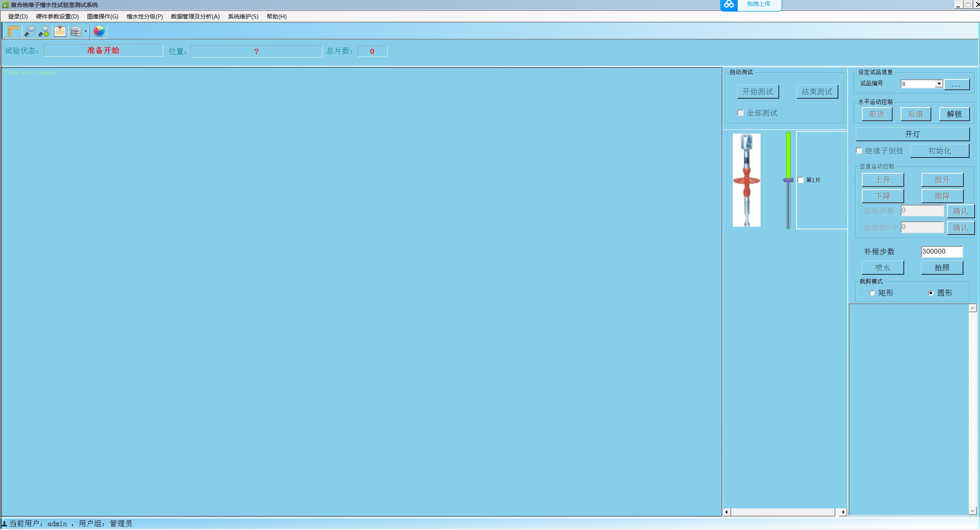Image resolution: width=980 pixels, height=530 pixels.
Task: Open the database icon dropdown arrow
Action: coord(86,31)
